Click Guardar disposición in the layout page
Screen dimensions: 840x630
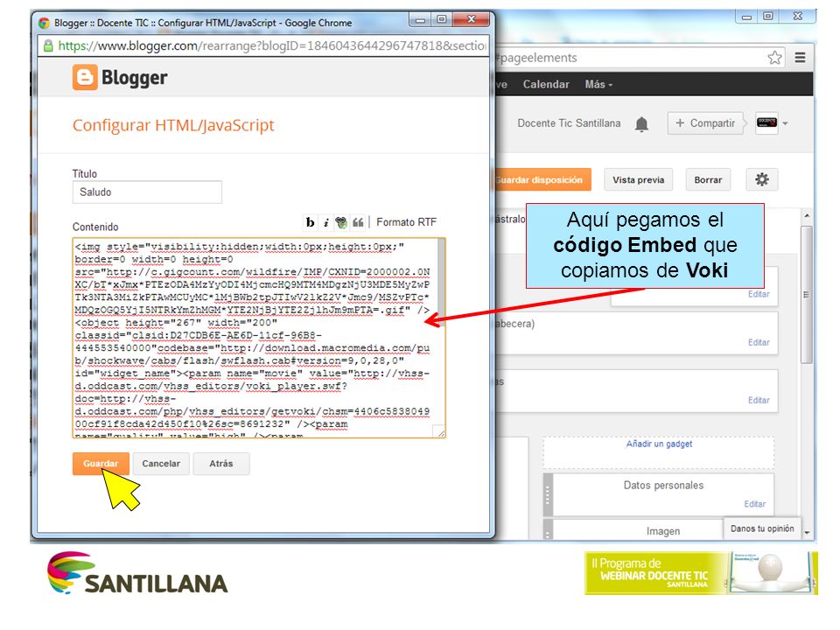[x=541, y=180]
